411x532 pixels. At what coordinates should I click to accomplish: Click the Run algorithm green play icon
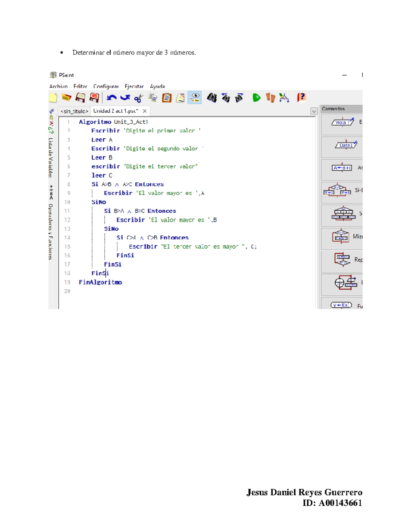256,98
